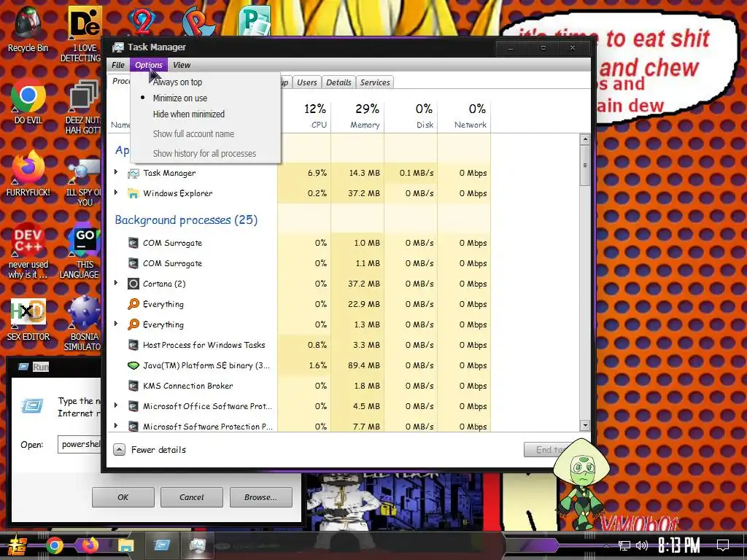Expand Microsoft Office Software Protection row
This screenshot has height=560, width=747.
[116, 405]
